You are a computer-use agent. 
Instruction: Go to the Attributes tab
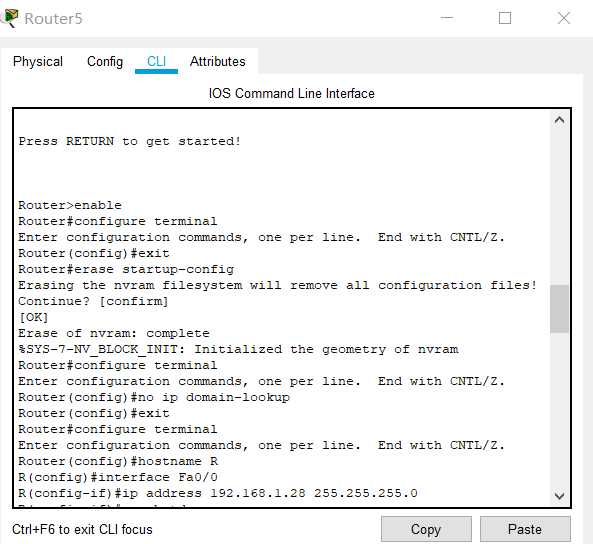[x=217, y=61]
